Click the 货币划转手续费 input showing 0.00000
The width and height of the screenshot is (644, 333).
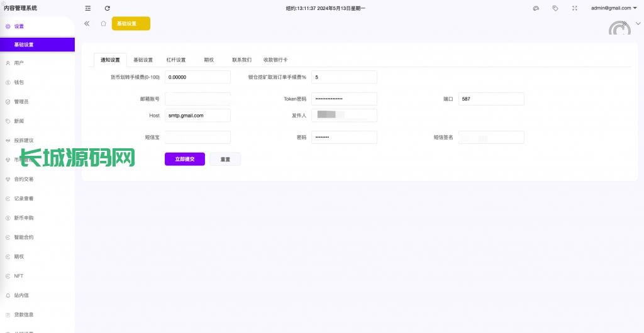(197, 77)
